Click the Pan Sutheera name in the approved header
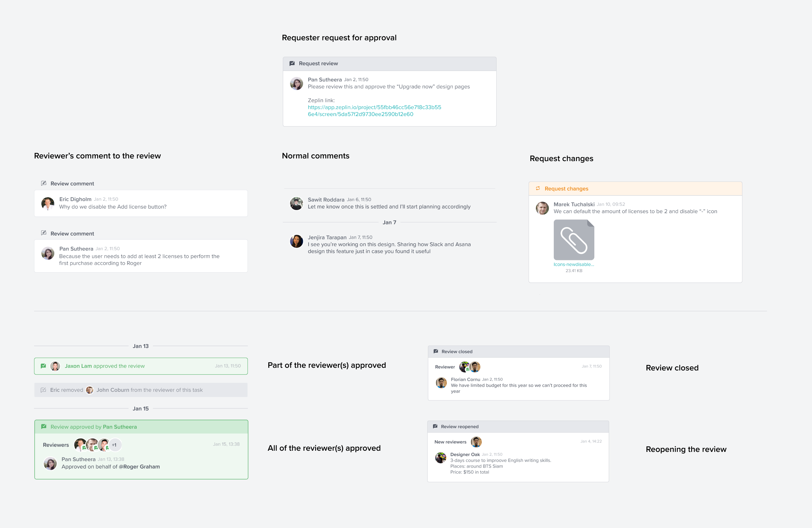 click(120, 427)
